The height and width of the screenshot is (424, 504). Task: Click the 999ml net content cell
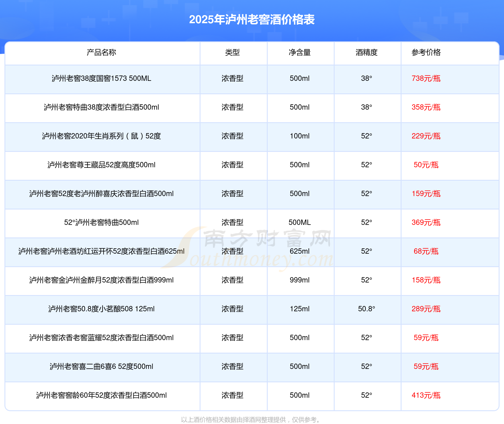coord(300,280)
